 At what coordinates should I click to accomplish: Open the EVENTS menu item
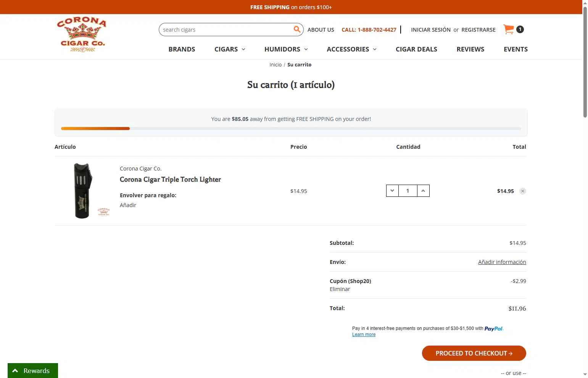(516, 49)
